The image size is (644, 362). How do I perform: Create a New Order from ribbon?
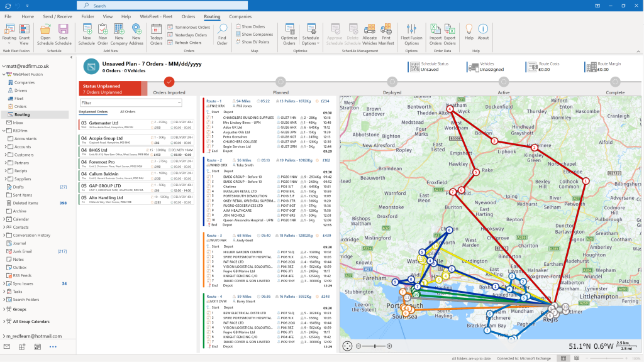click(103, 29)
